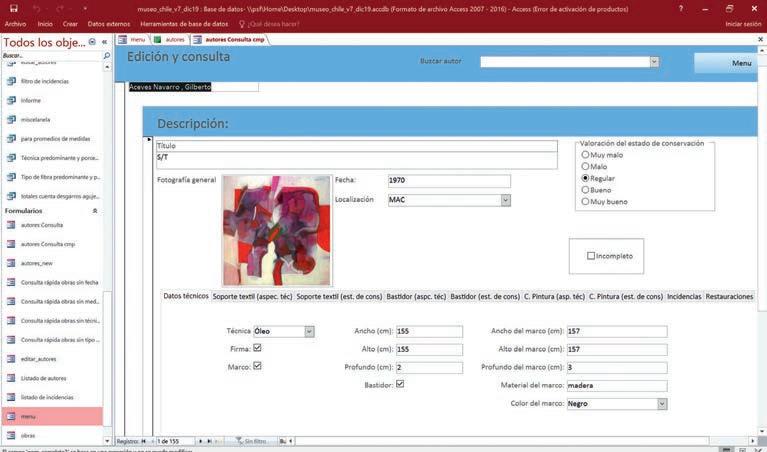The image size is (767, 452).
Task: Select 'Regular' conservation rating
Action: [x=585, y=178]
